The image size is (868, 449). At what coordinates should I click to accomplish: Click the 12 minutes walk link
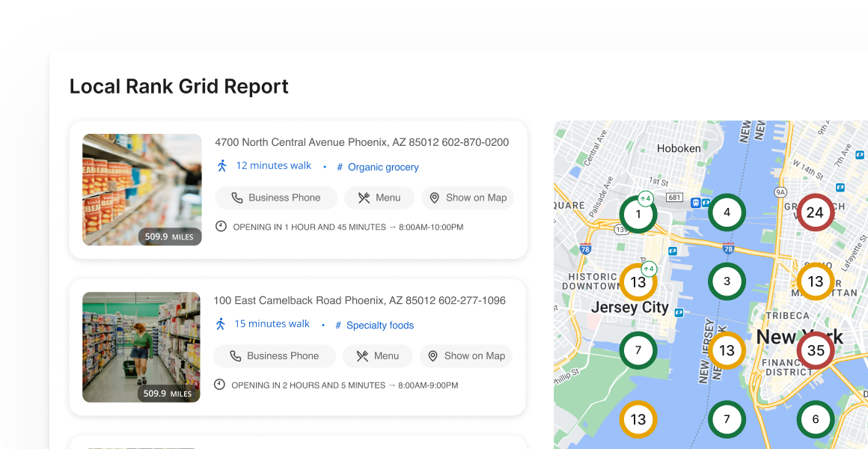(x=273, y=165)
